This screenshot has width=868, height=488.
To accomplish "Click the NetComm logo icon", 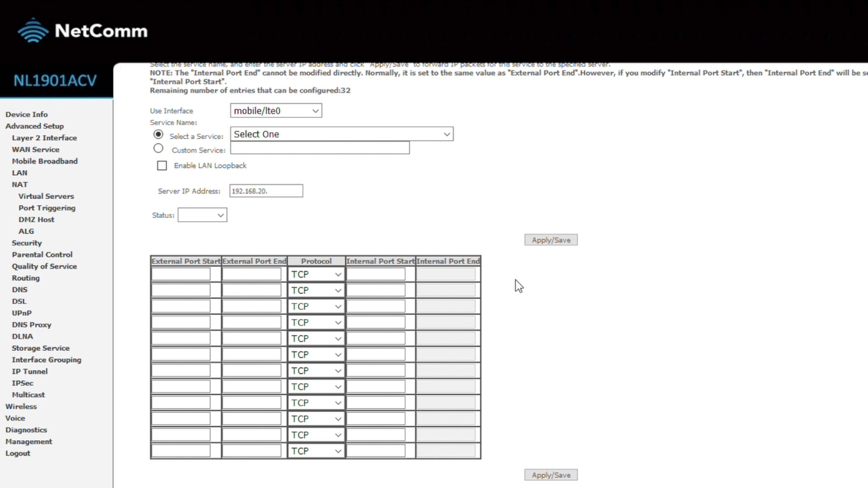I will (x=33, y=31).
